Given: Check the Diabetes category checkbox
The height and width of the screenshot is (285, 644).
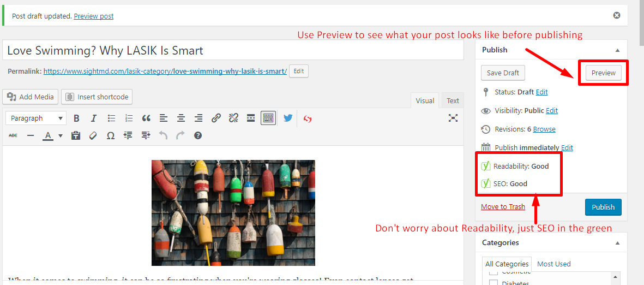Looking at the screenshot, I should click(494, 283).
